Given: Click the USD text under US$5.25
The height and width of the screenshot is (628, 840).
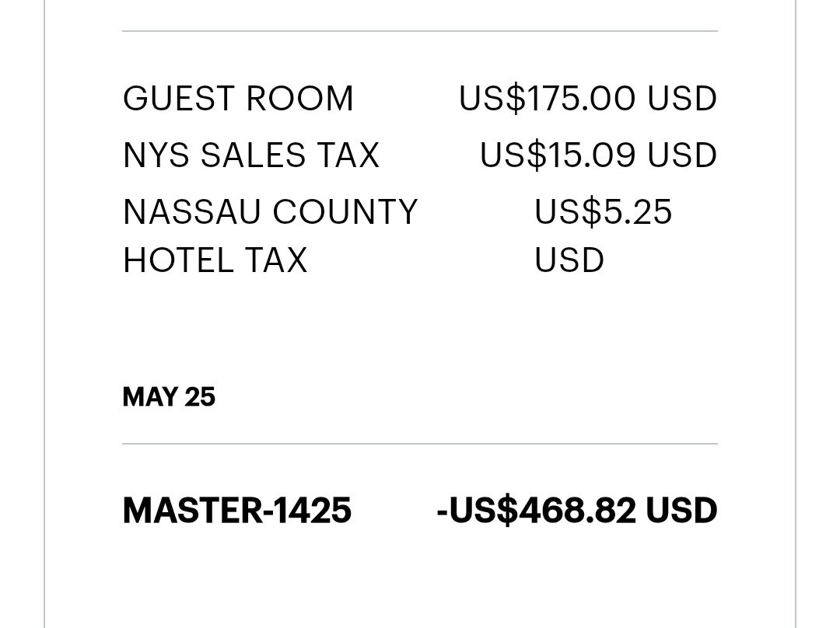Looking at the screenshot, I should coord(569,260).
